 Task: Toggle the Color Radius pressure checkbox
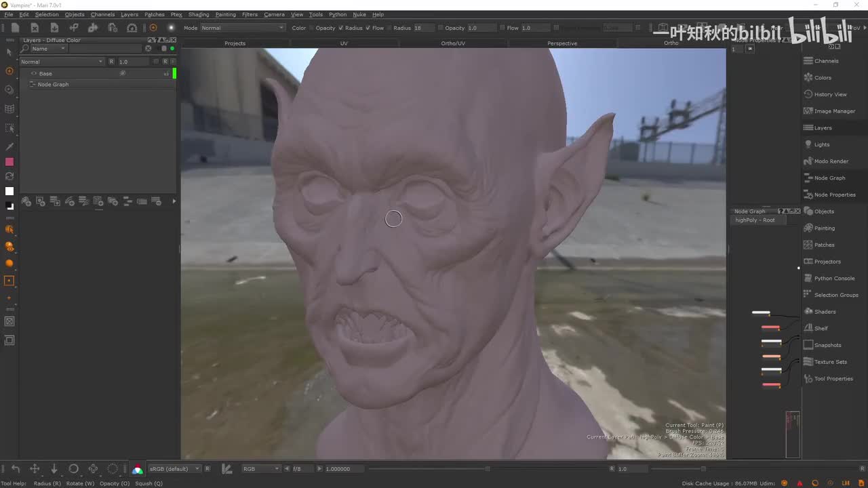tap(340, 28)
